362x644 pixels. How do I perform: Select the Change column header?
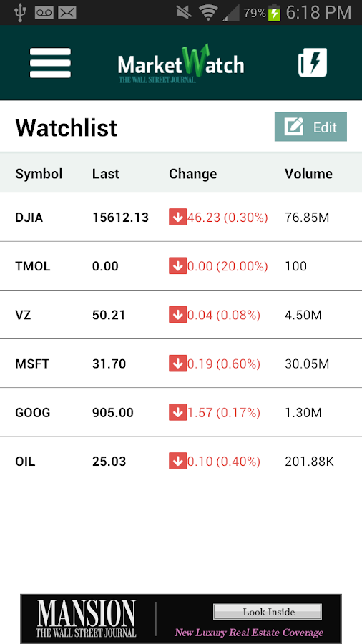point(193,174)
